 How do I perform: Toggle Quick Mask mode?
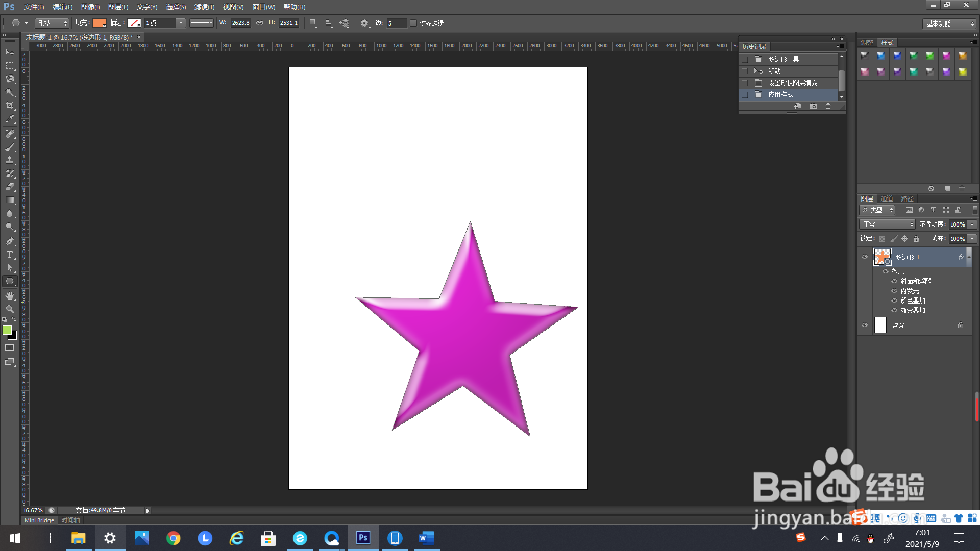pos(10,348)
